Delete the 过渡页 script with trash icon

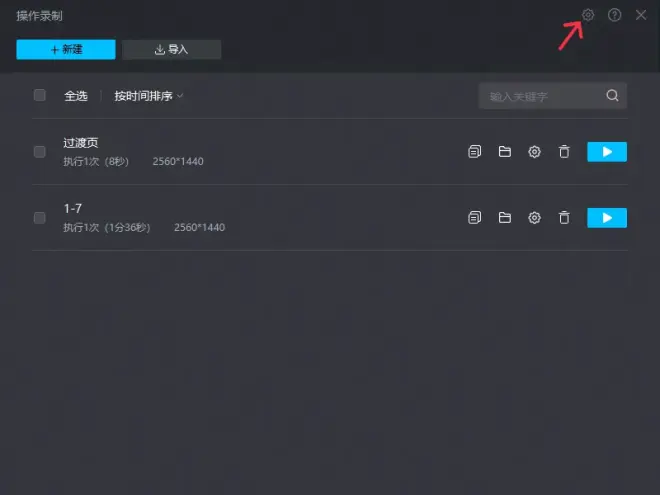click(x=564, y=152)
